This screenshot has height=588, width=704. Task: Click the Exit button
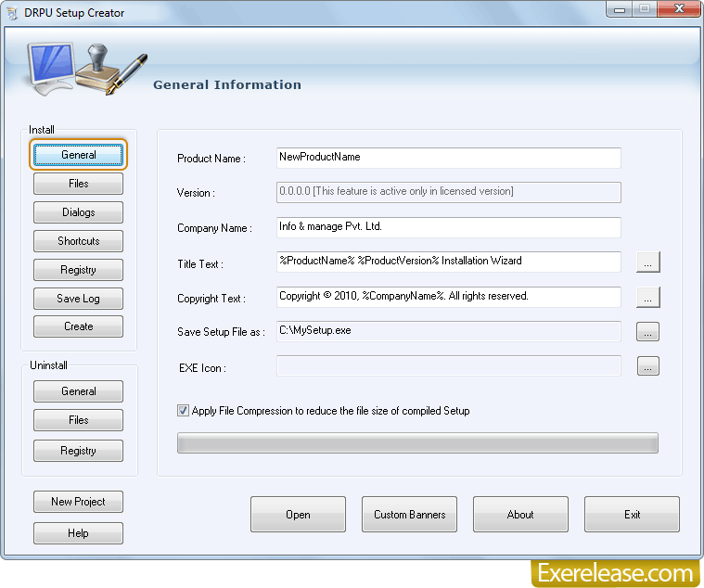[633, 515]
